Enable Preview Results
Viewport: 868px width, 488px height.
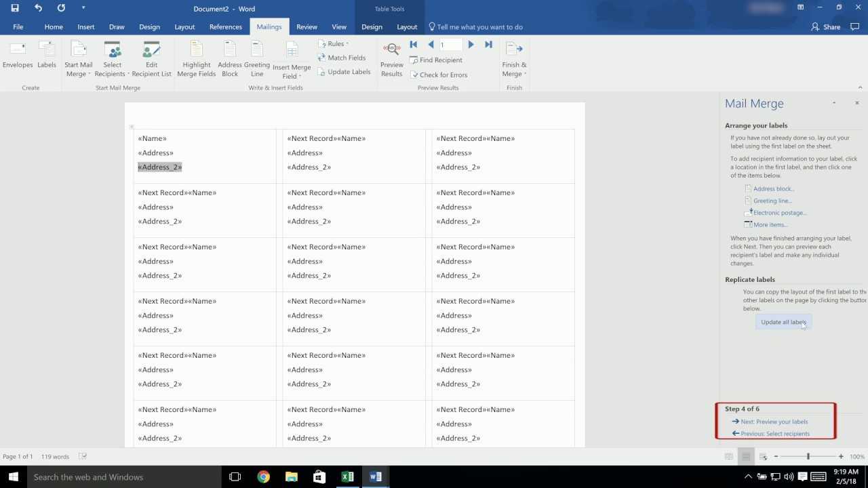coord(391,58)
